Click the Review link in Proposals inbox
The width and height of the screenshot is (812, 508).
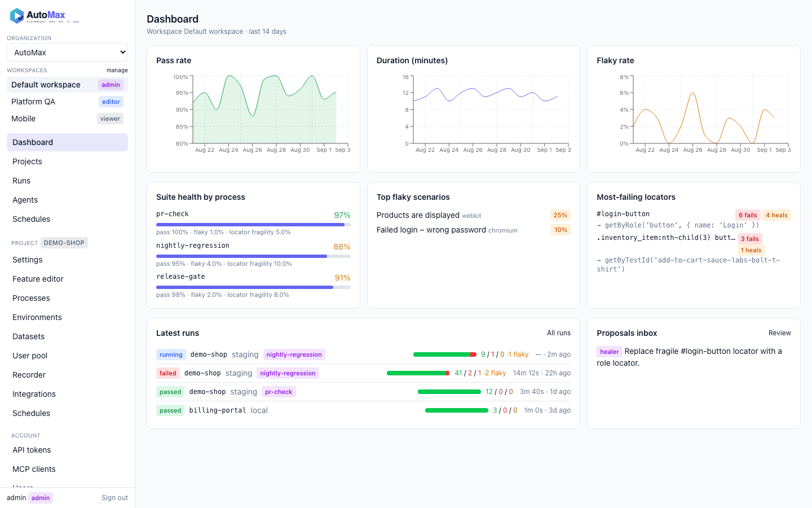click(x=780, y=333)
